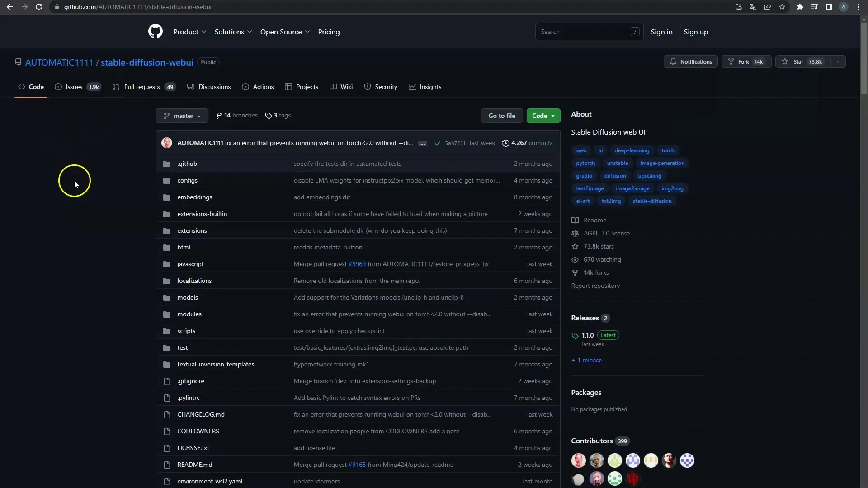
Task: Click the Notifications button
Action: [x=690, y=61]
